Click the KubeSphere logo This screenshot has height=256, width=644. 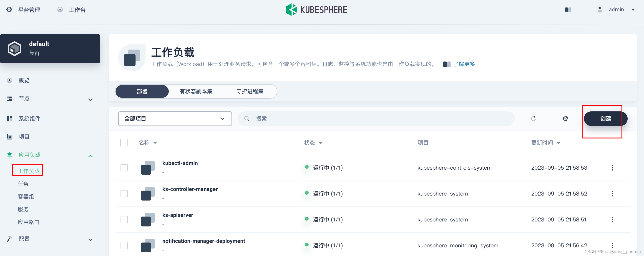(317, 10)
